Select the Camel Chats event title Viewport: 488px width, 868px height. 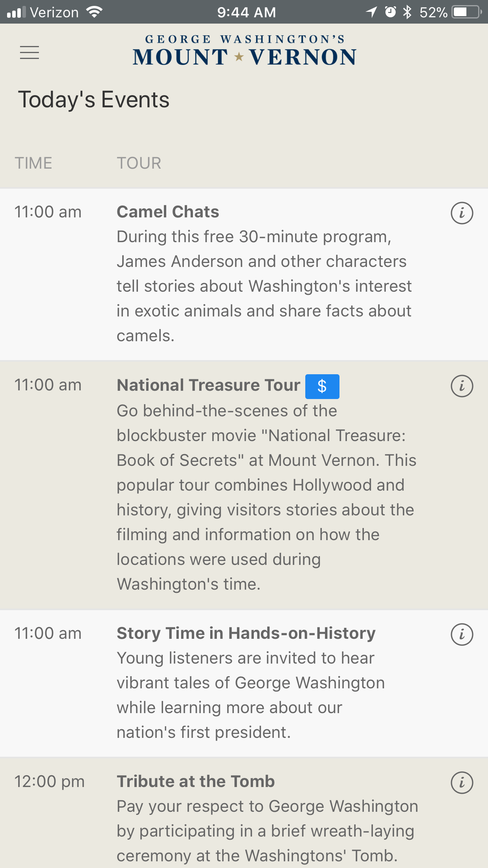click(168, 212)
